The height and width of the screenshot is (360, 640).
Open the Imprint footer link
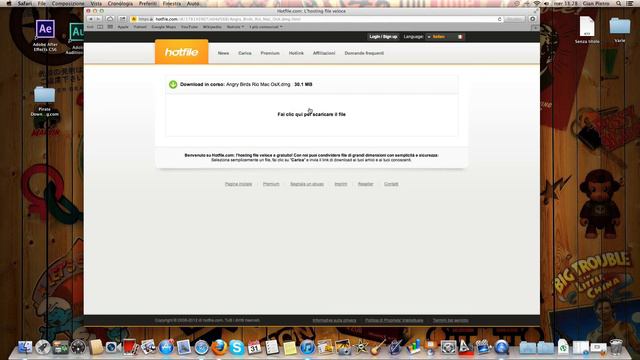(x=341, y=184)
